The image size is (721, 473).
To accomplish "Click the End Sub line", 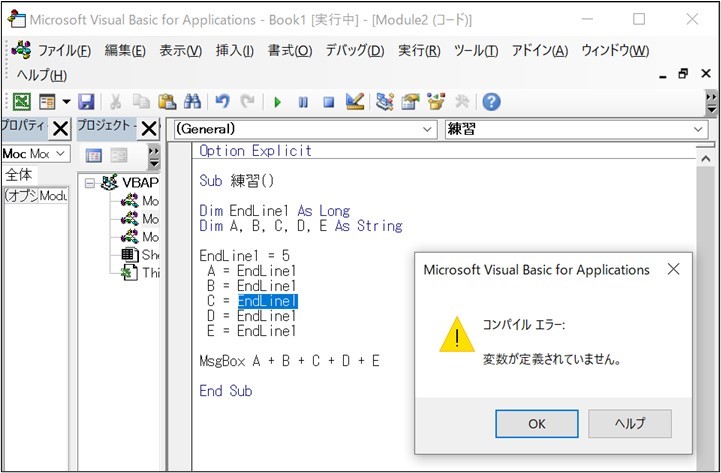I will tap(226, 391).
